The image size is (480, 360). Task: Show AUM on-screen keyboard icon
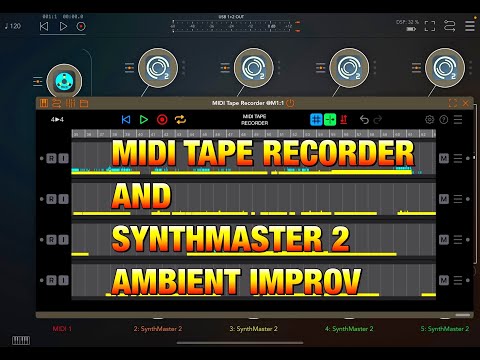(x=21, y=340)
